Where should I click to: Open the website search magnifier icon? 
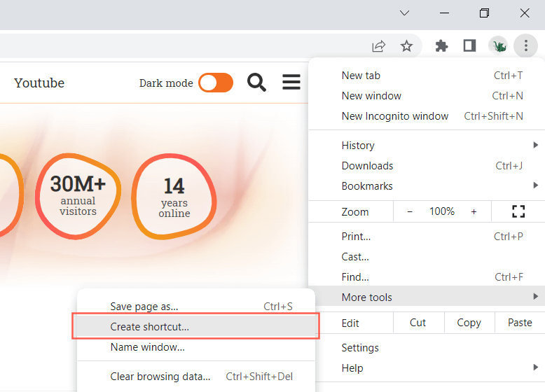[x=257, y=83]
